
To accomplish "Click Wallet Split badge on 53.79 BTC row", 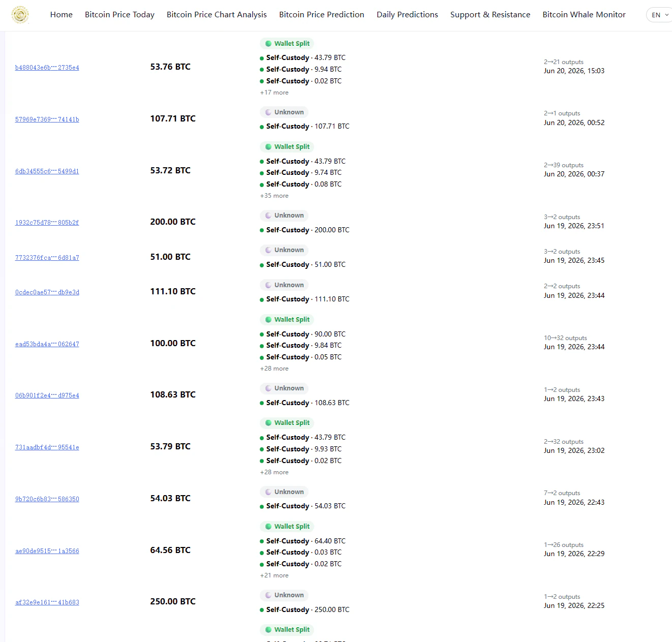I will tap(287, 423).
